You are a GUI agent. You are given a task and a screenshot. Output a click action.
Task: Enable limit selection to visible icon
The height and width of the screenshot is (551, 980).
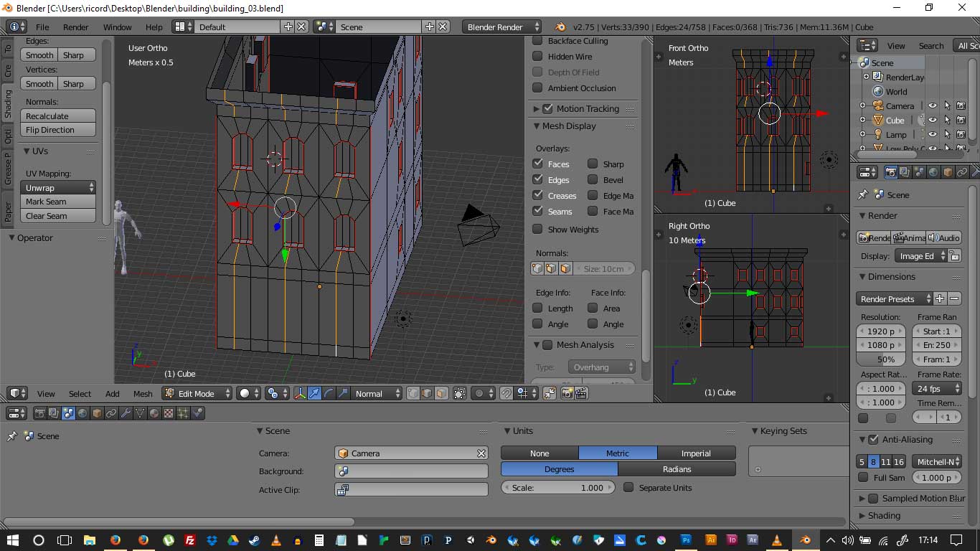coord(459,393)
